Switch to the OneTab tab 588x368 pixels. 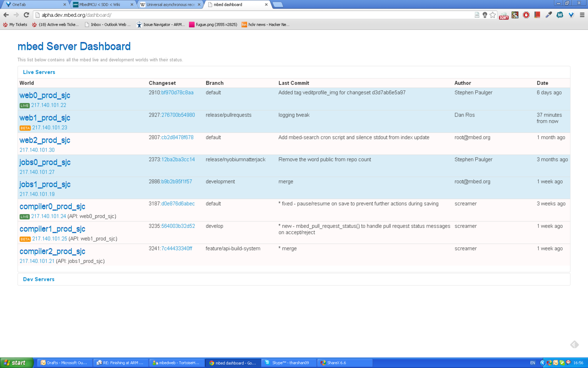[35, 4]
